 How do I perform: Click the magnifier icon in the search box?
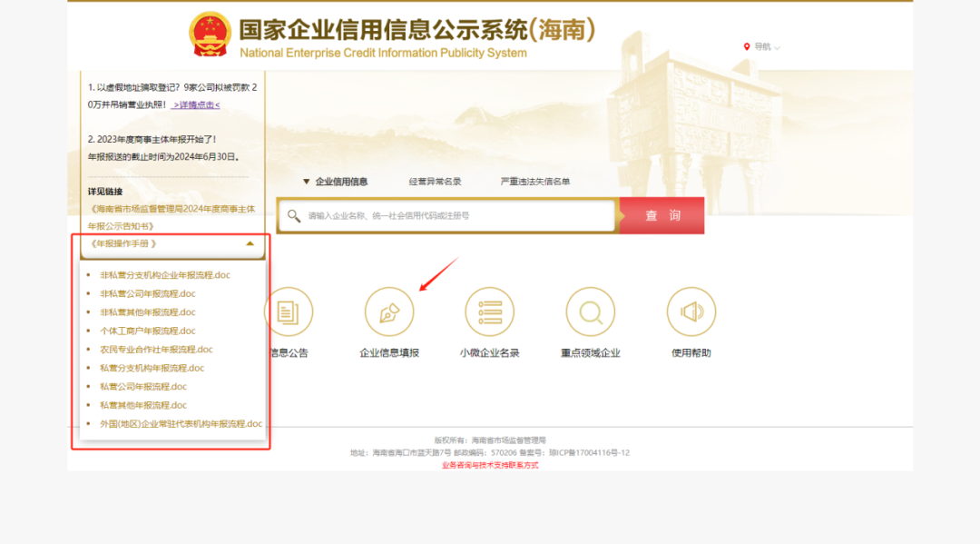(x=294, y=216)
